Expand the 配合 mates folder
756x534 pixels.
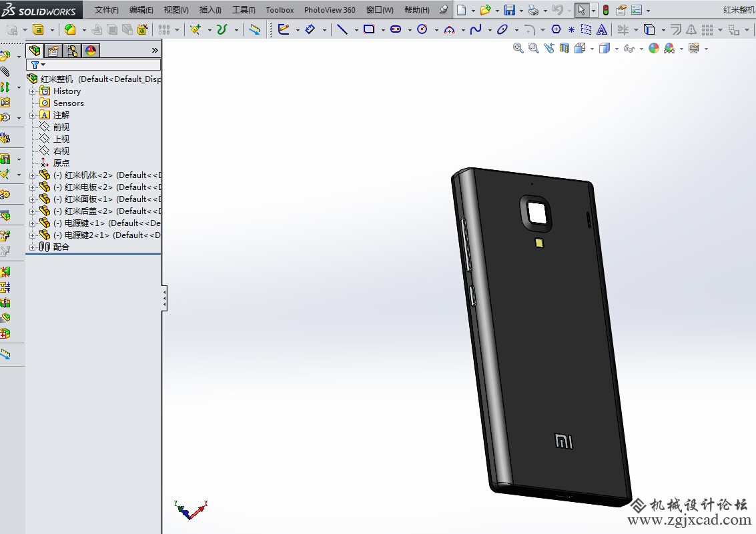32,247
